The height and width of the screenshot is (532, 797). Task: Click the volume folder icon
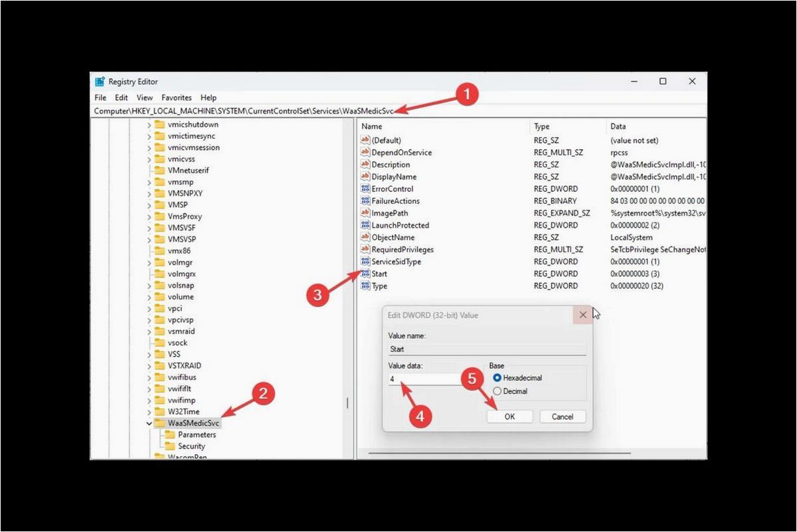pos(159,297)
